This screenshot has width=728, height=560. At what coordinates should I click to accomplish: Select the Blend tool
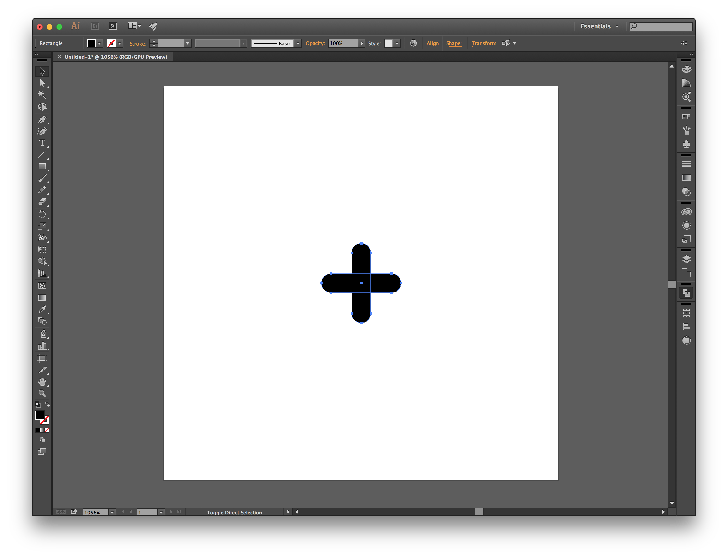click(x=42, y=321)
